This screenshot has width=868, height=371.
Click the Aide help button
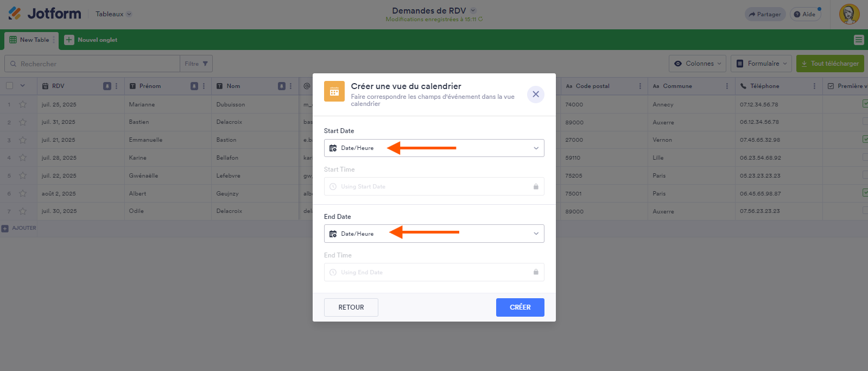pyautogui.click(x=805, y=14)
